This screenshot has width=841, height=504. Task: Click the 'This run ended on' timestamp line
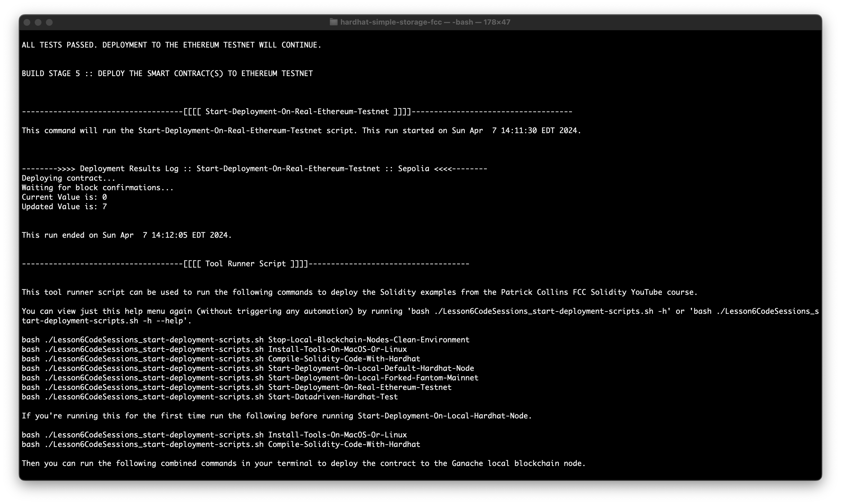pyautogui.click(x=127, y=235)
